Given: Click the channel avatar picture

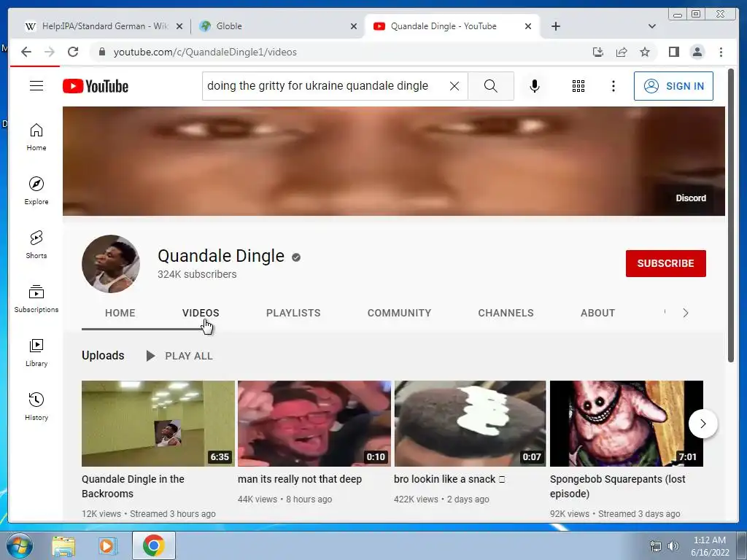Looking at the screenshot, I should click(x=111, y=264).
